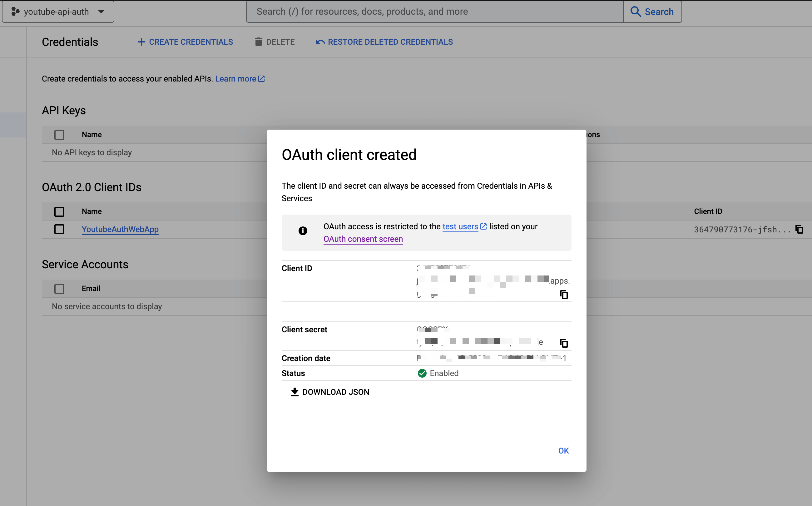
Task: Click the plus icon next to CREATE CREDENTIALS
Action: pos(141,42)
